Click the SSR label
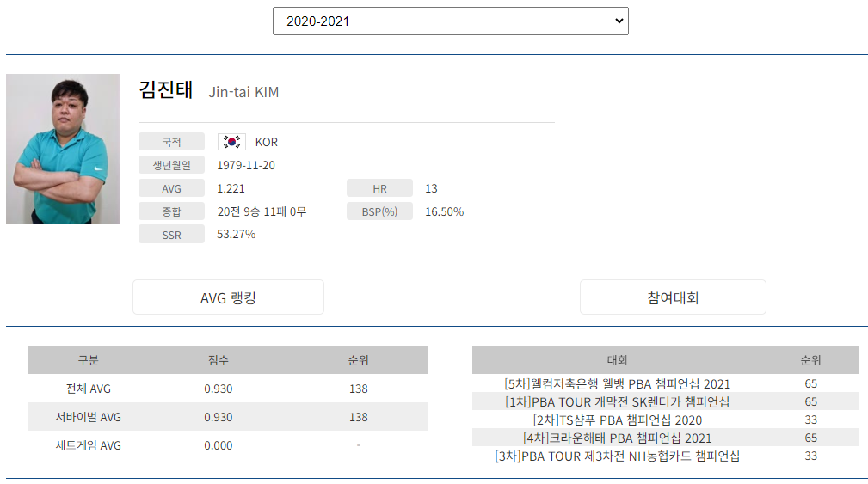 171,235
